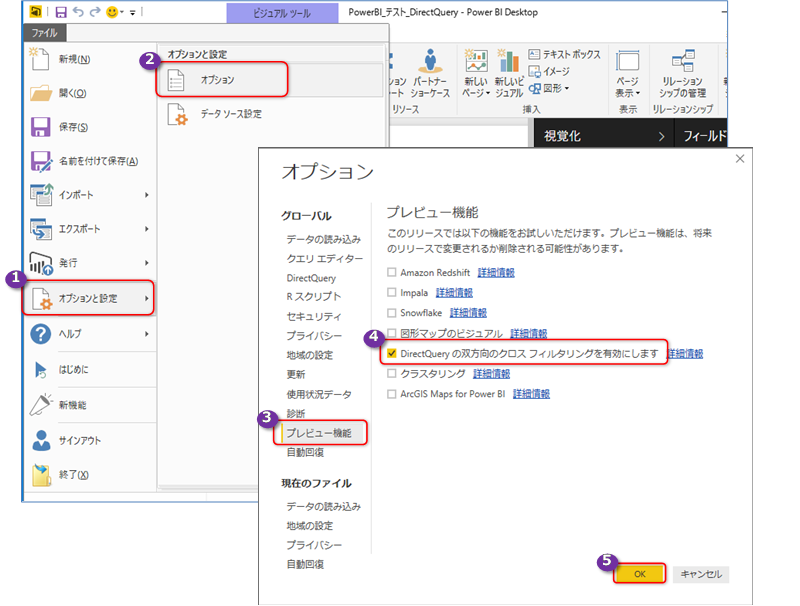This screenshot has width=800, height=606.
Task: Enable the 図形マップのビジュアル checkbox
Action: tap(391, 333)
